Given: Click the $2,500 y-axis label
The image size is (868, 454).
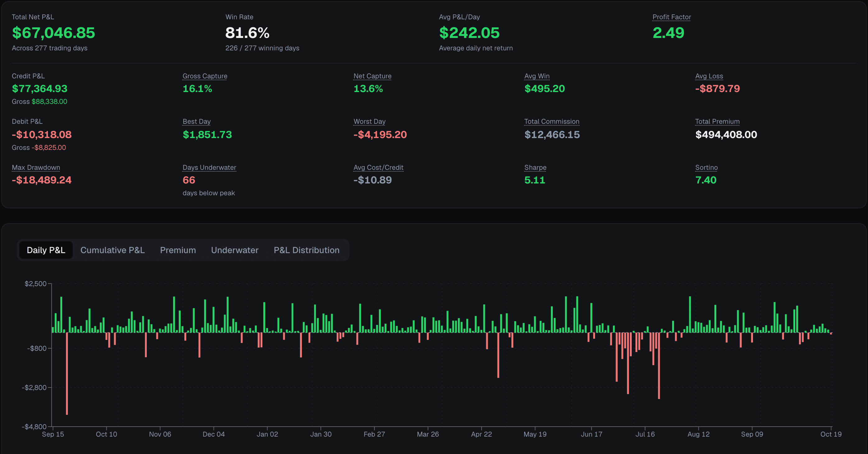Looking at the screenshot, I should (35, 284).
